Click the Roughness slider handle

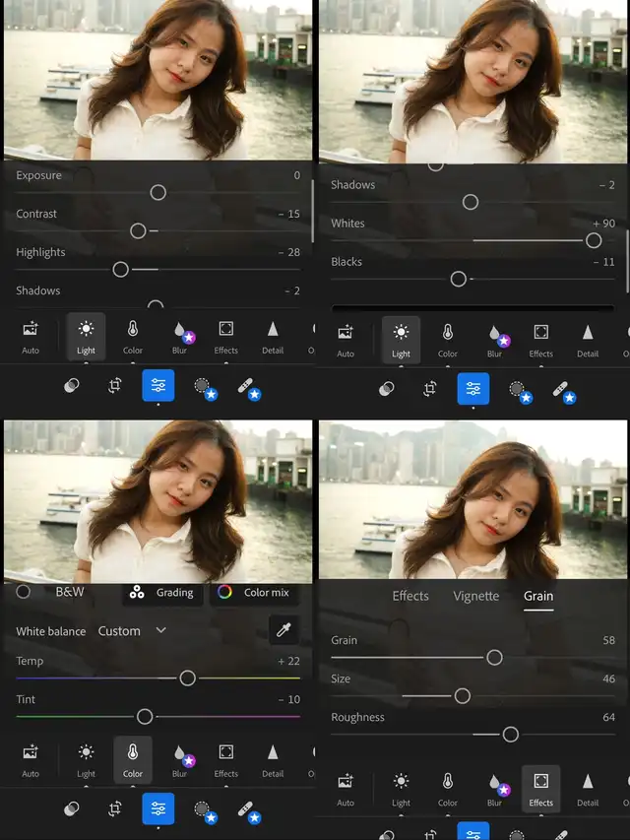(510, 734)
